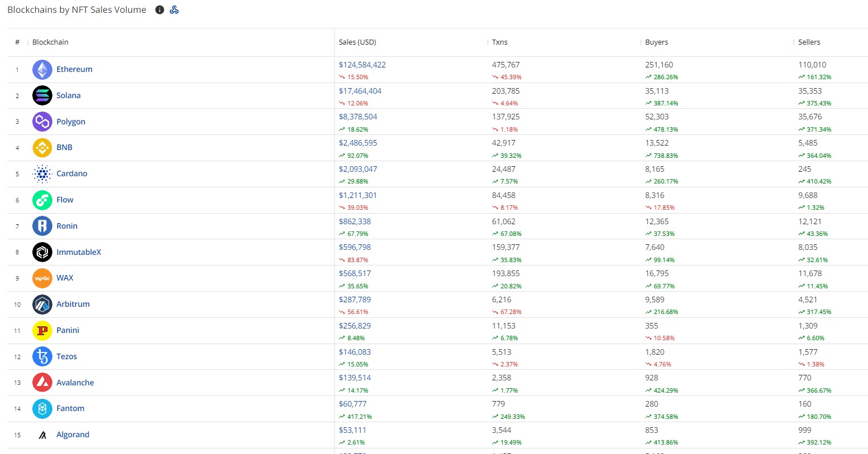This screenshot has width=868, height=454.
Task: Open the Flow blockchain link
Action: pos(65,200)
